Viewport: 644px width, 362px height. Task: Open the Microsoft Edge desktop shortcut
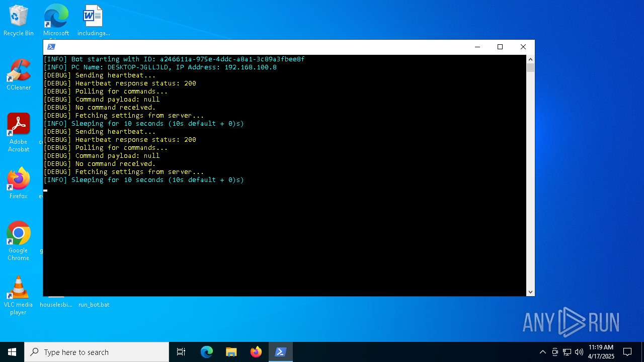56,21
